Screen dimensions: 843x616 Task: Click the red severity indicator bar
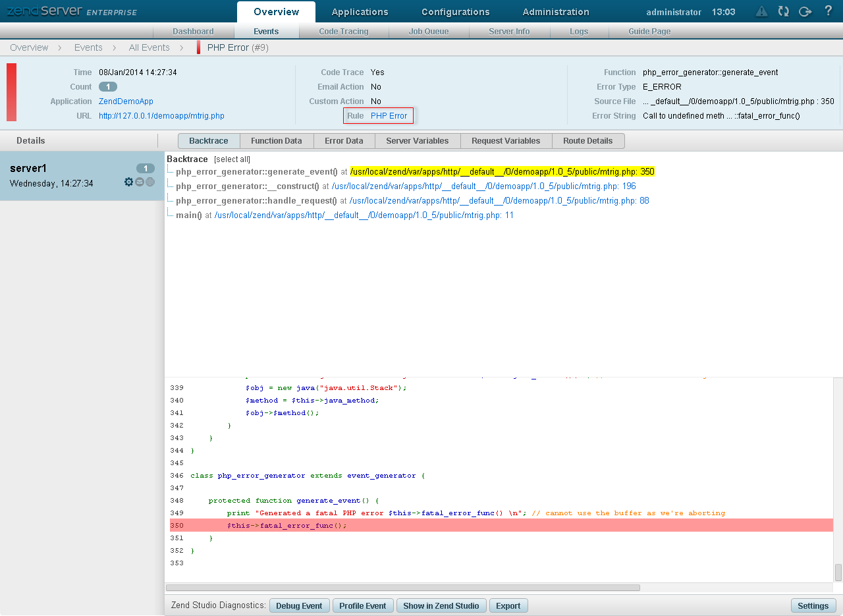(x=11, y=92)
